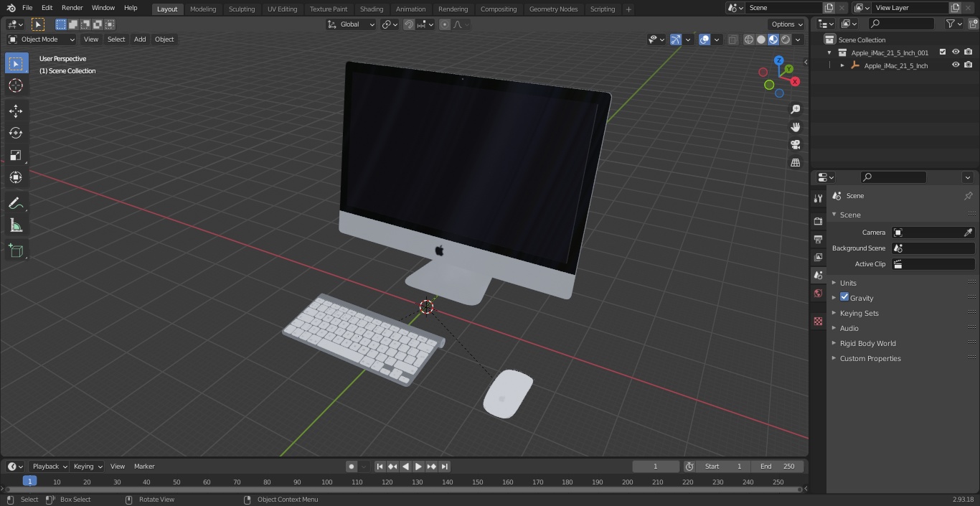
Task: Switch to the Sculpting workspace tab
Action: [242, 9]
